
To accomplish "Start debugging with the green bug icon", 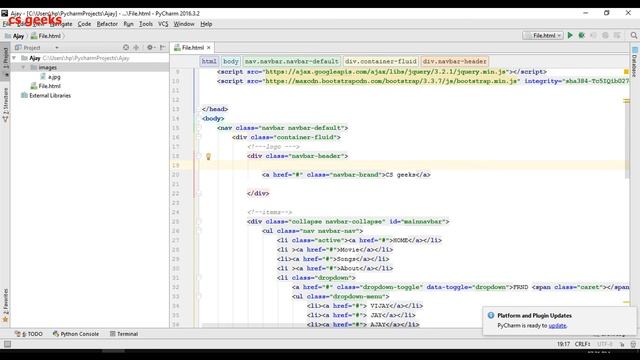I will pyautogui.click(x=582, y=36).
